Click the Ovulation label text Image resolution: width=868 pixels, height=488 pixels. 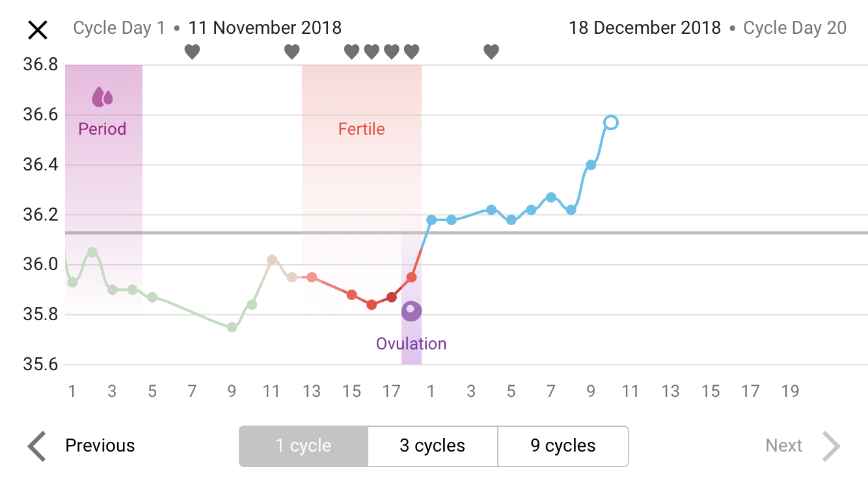[411, 344]
